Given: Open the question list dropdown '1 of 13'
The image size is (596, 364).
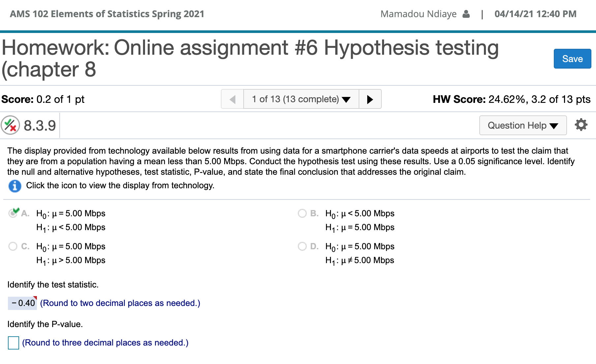Looking at the screenshot, I should [301, 99].
